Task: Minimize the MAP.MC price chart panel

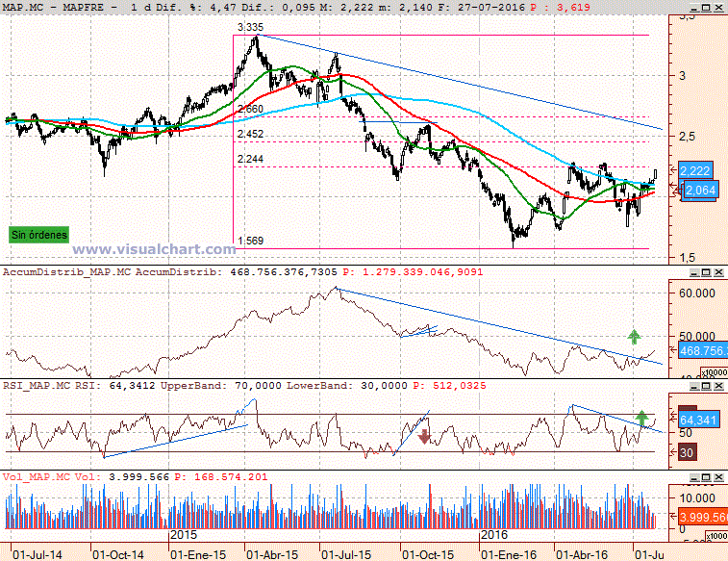Action: point(693,8)
